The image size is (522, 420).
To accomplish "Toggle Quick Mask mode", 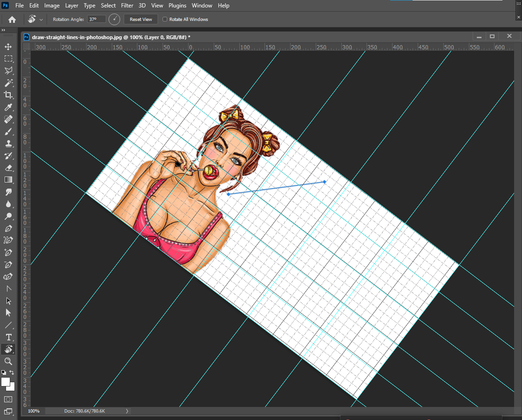I will (8, 399).
